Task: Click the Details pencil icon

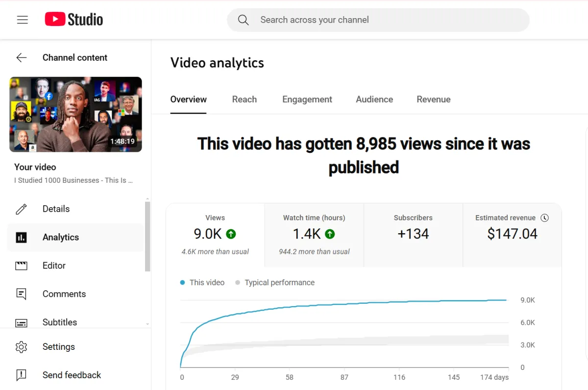Action: (x=22, y=209)
